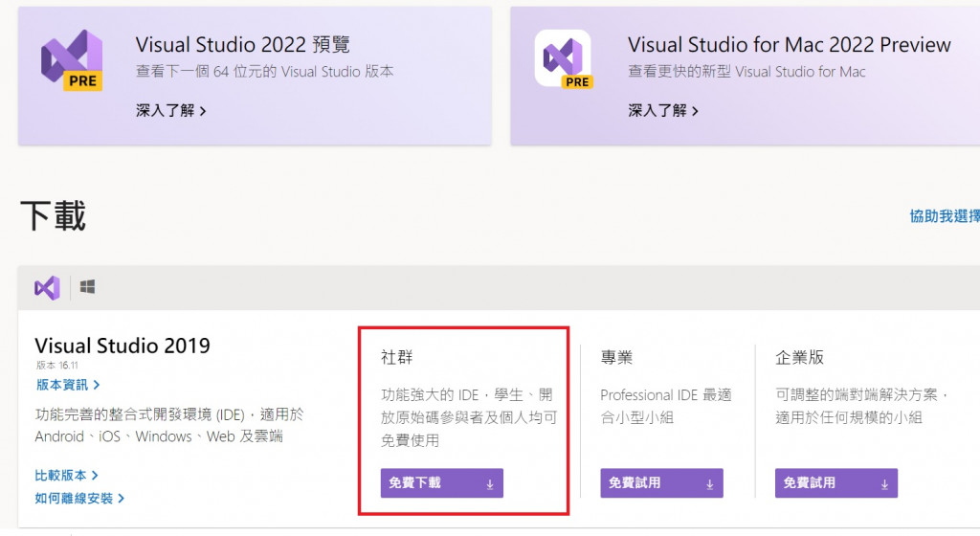
Task: Click the 版本 16.11 text
Action: tap(56, 366)
